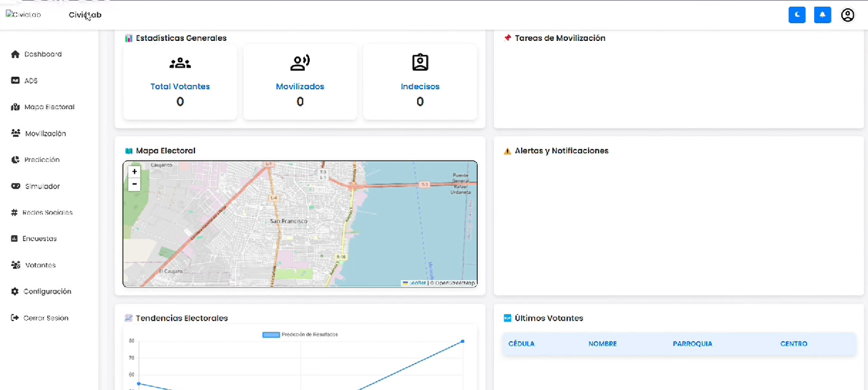This screenshot has height=390, width=868.
Task: Zoom in on the electoral map
Action: (134, 172)
